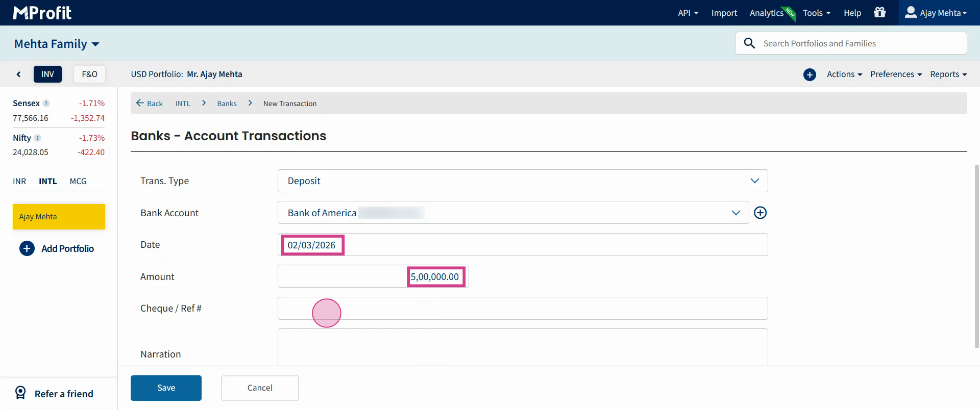
Task: Open the Reports menu
Action: click(x=948, y=74)
